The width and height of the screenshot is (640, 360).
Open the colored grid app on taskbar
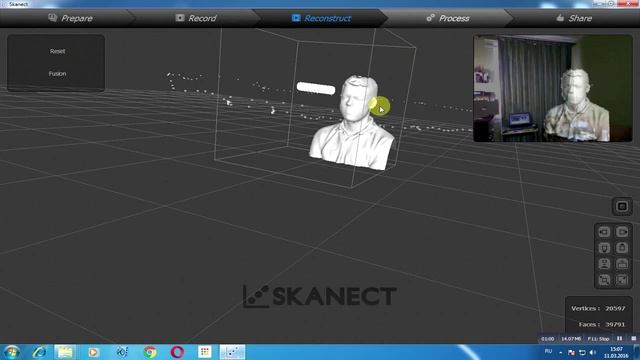coord(205,352)
